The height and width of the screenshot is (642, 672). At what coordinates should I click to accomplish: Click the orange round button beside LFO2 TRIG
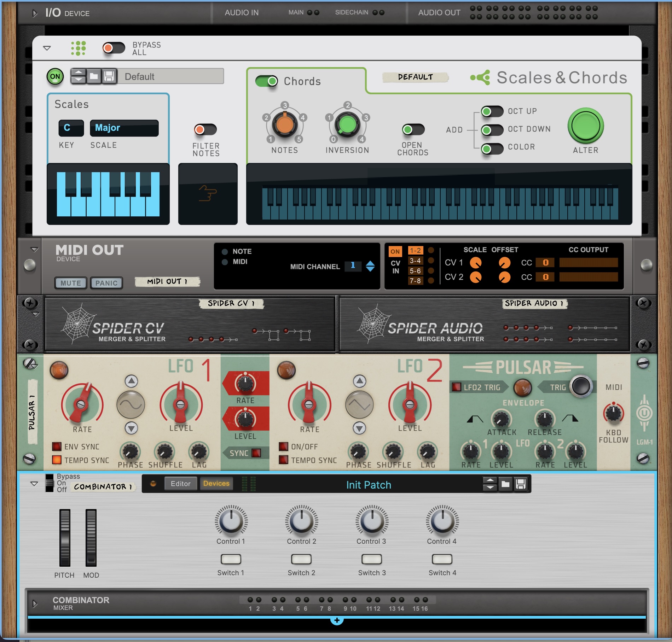coord(522,387)
